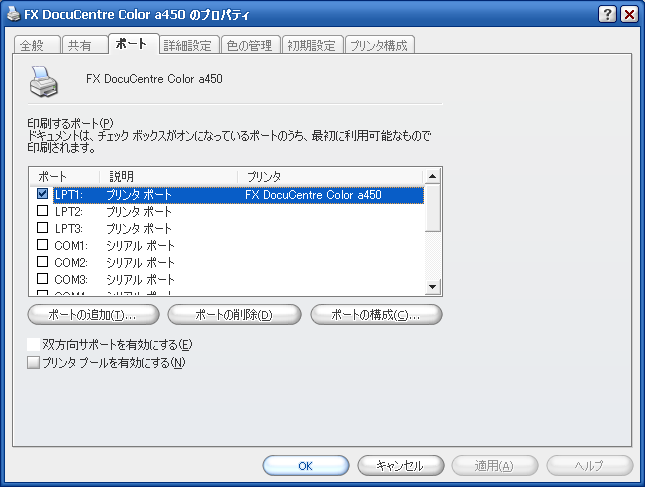Click the title bar help question mark icon
Image resolution: width=645 pixels, height=487 pixels.
coord(608,15)
